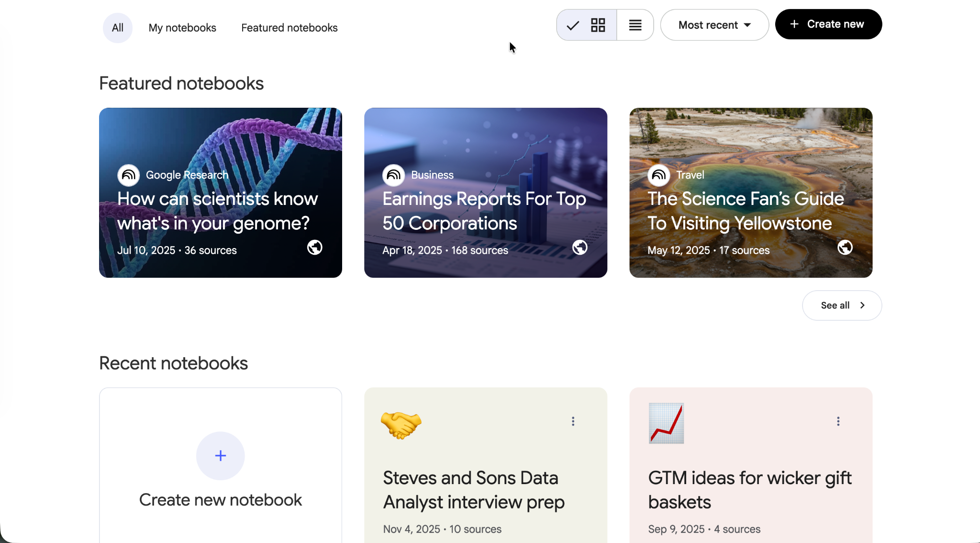Viewport: 980px width, 543px height.
Task: Click globe icon on genome notebook card
Action: click(x=314, y=248)
